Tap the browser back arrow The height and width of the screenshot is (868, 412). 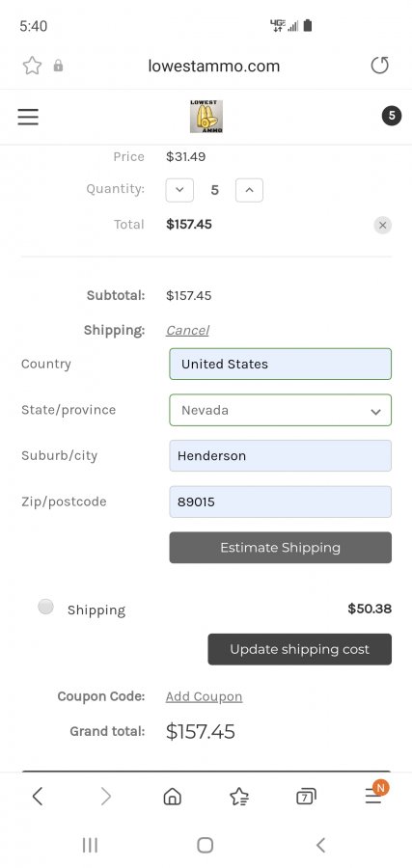(38, 797)
